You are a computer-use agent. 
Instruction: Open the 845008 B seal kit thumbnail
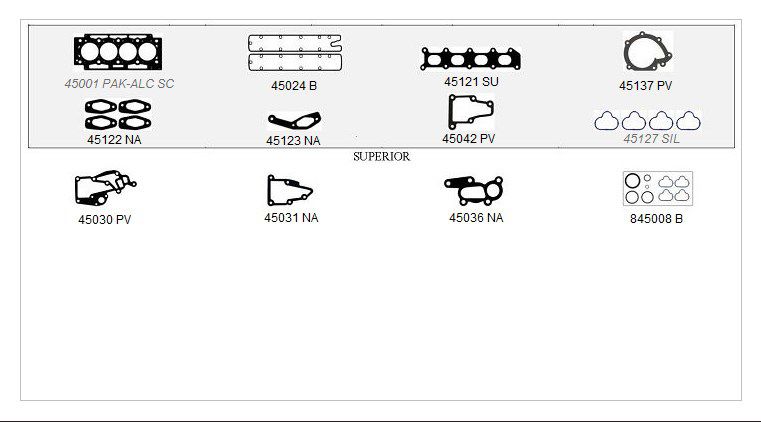tap(658, 188)
